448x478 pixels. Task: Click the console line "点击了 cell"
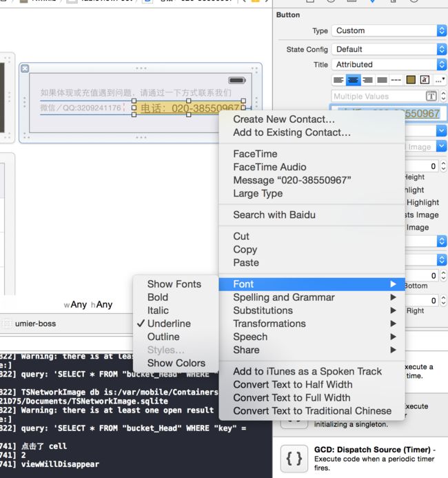pyautogui.click(x=44, y=446)
